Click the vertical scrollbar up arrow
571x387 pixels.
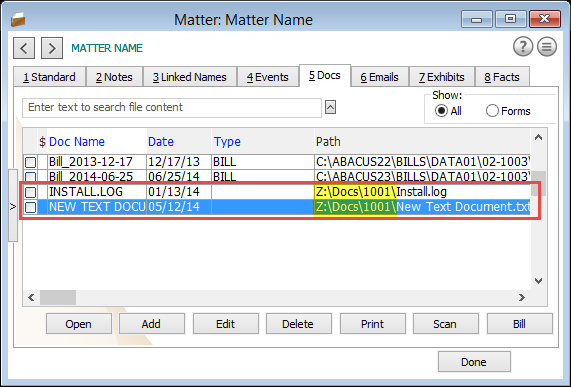click(539, 137)
